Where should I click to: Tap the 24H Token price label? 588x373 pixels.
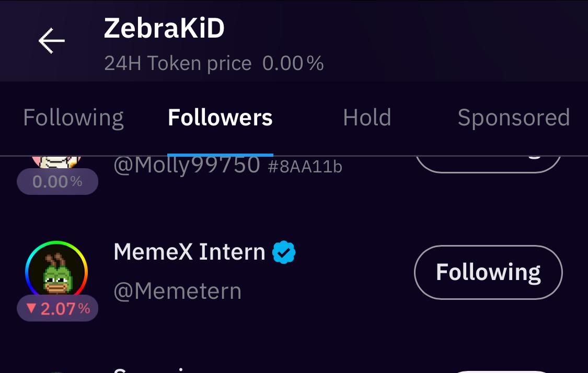(x=178, y=64)
